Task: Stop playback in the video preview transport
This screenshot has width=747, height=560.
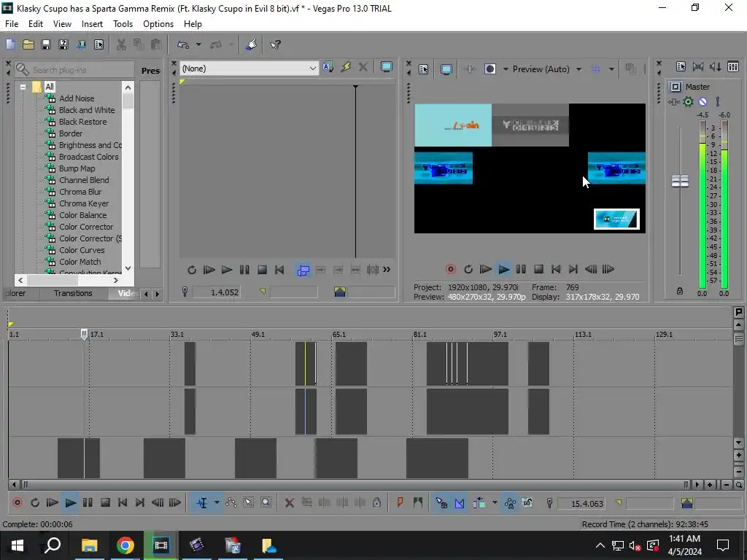Action: click(538, 270)
